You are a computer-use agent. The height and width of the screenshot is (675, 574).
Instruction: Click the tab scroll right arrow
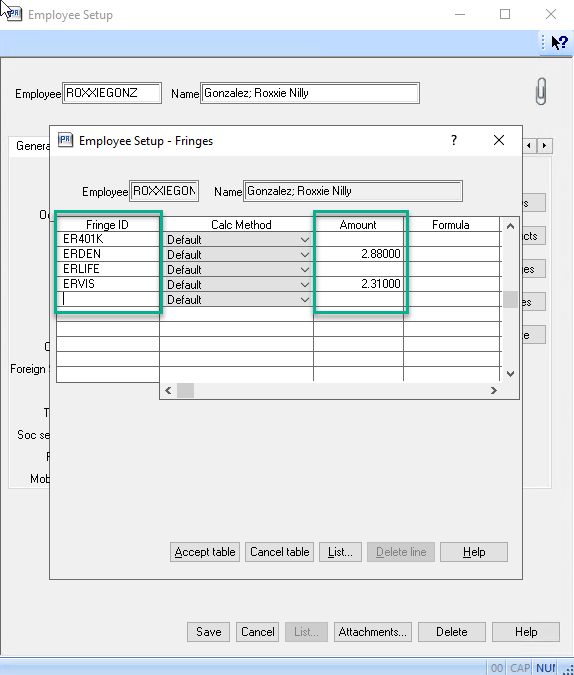544,146
